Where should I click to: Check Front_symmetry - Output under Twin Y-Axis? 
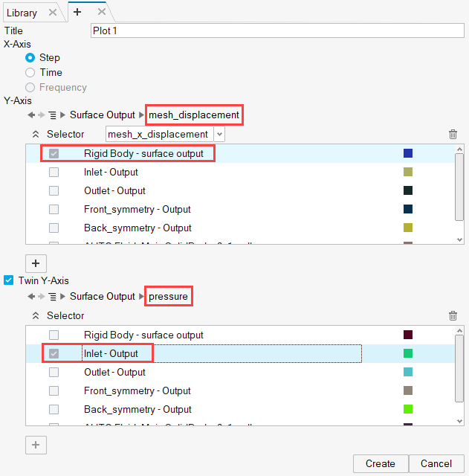[54, 391]
